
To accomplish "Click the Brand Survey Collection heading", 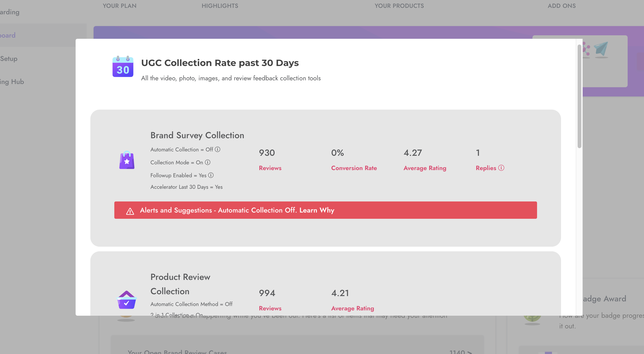I will click(197, 135).
